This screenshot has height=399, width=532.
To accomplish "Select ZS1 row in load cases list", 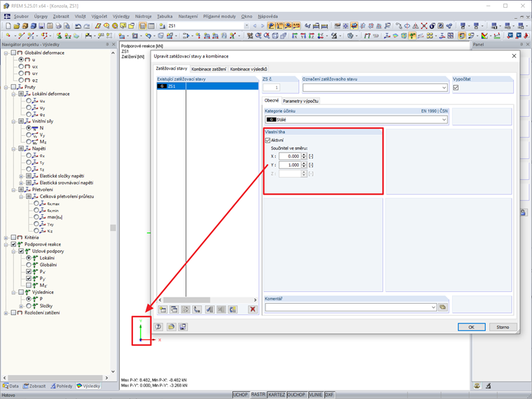I will [207, 86].
